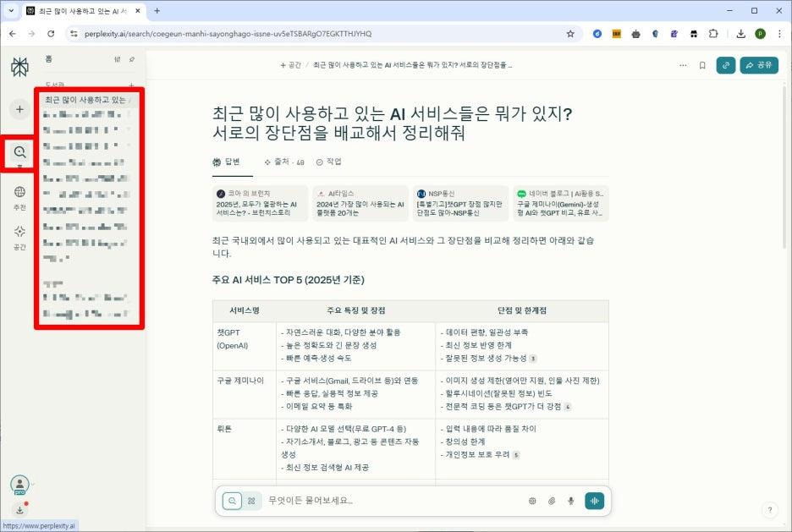Open the help question mark button
Viewport: 792px width, 532px height.
(x=770, y=510)
